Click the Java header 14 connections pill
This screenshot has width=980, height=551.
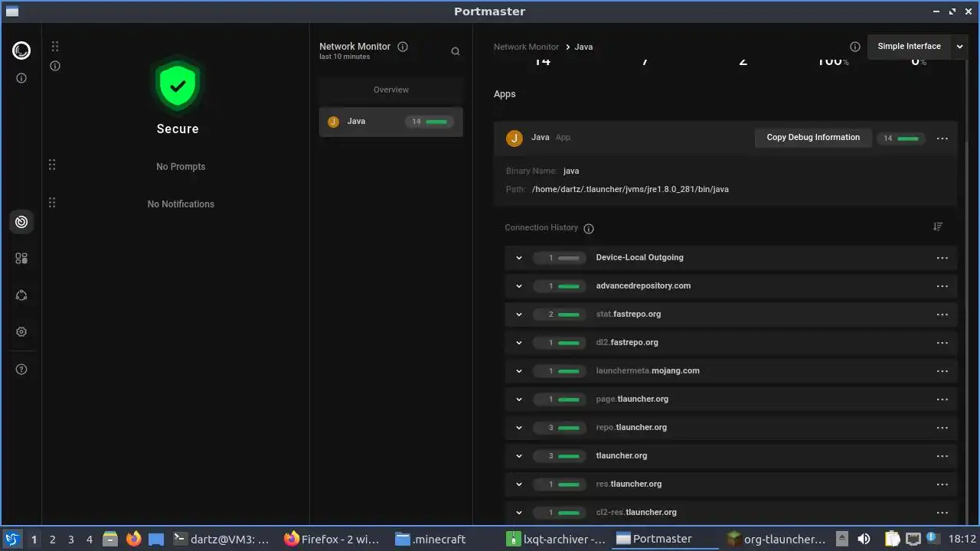(901, 139)
